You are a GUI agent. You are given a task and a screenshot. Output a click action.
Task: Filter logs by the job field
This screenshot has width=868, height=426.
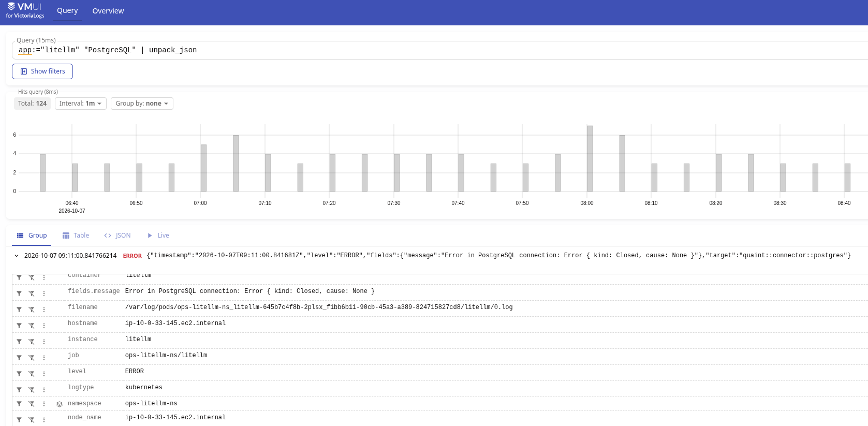pos(19,358)
